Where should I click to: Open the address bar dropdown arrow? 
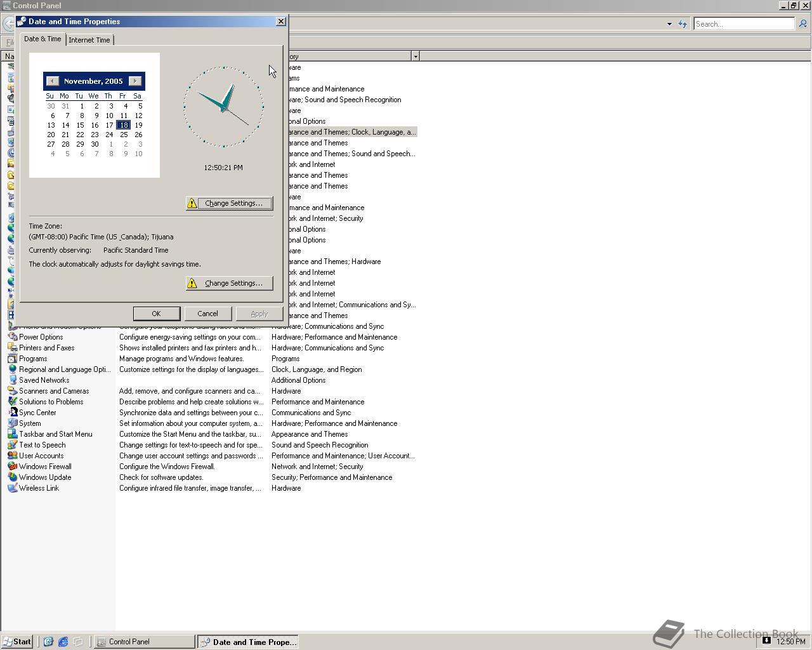tap(669, 24)
